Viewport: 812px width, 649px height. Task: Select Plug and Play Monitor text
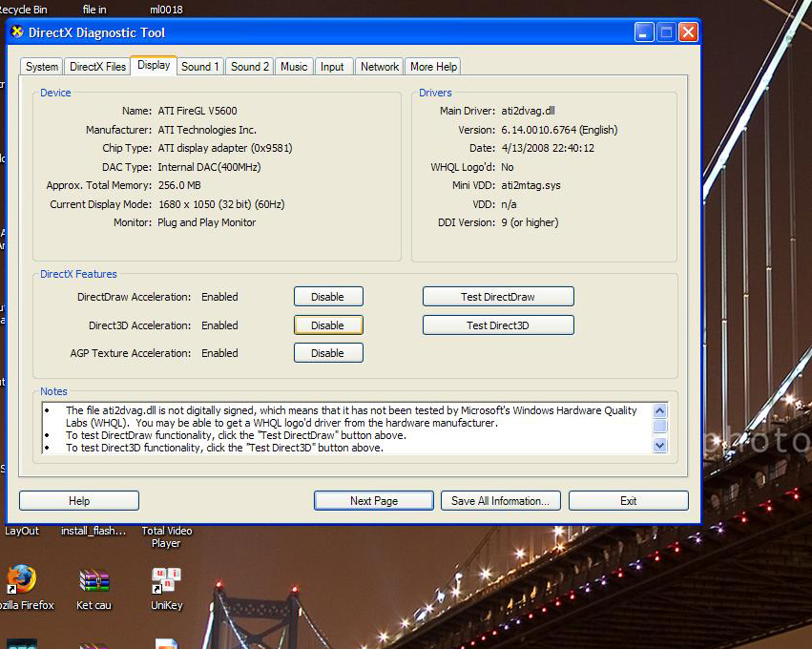207,222
